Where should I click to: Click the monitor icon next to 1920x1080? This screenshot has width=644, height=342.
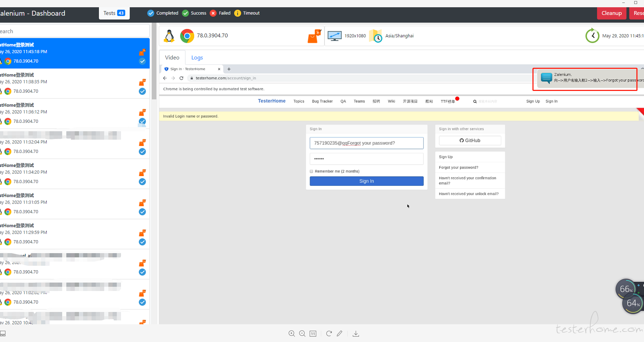pos(334,36)
